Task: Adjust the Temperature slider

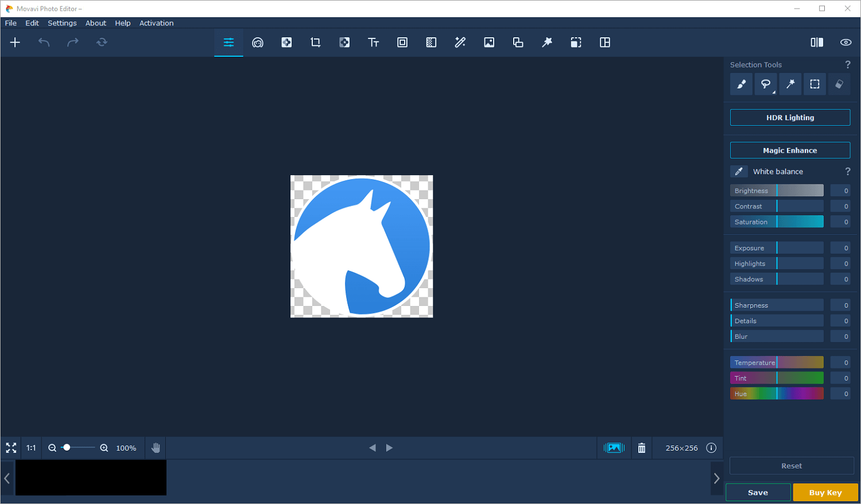Action: coord(777,363)
